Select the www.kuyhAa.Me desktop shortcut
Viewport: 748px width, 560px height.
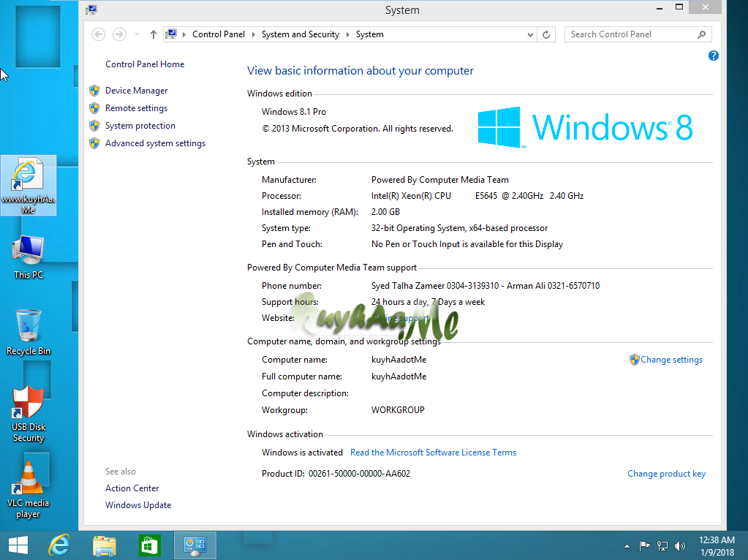coord(28,186)
